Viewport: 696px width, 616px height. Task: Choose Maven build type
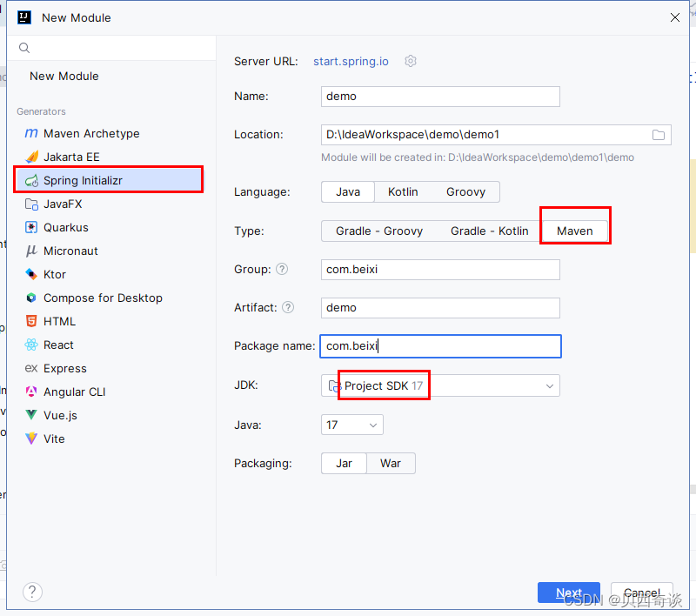coord(575,231)
